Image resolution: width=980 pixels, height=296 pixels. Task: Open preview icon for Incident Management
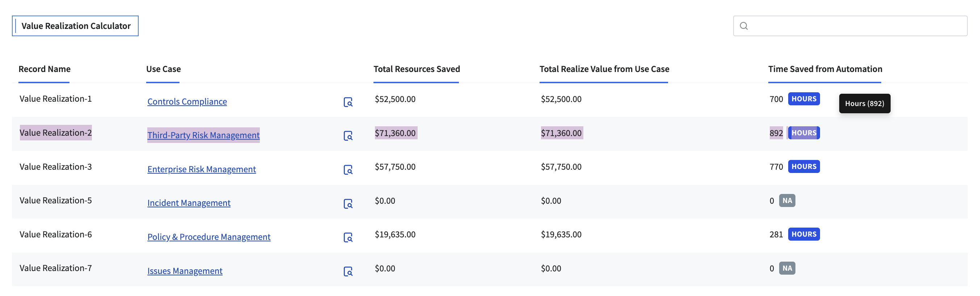tap(348, 204)
